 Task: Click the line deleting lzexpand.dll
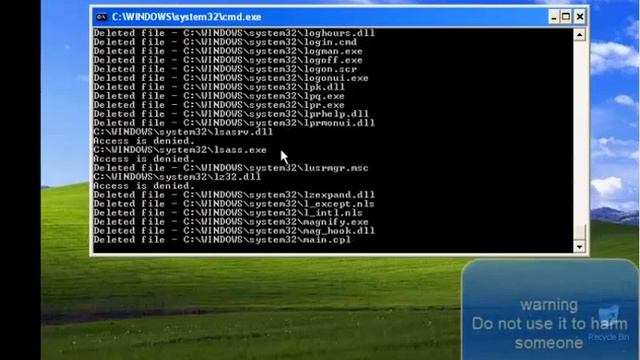tap(234, 195)
